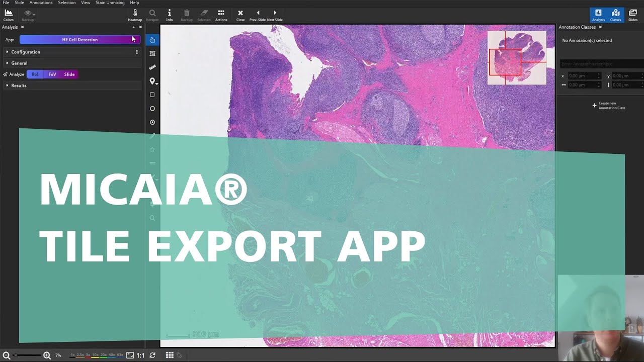The image size is (644, 362).
Task: Select the pan hand tool
Action: tap(152, 40)
